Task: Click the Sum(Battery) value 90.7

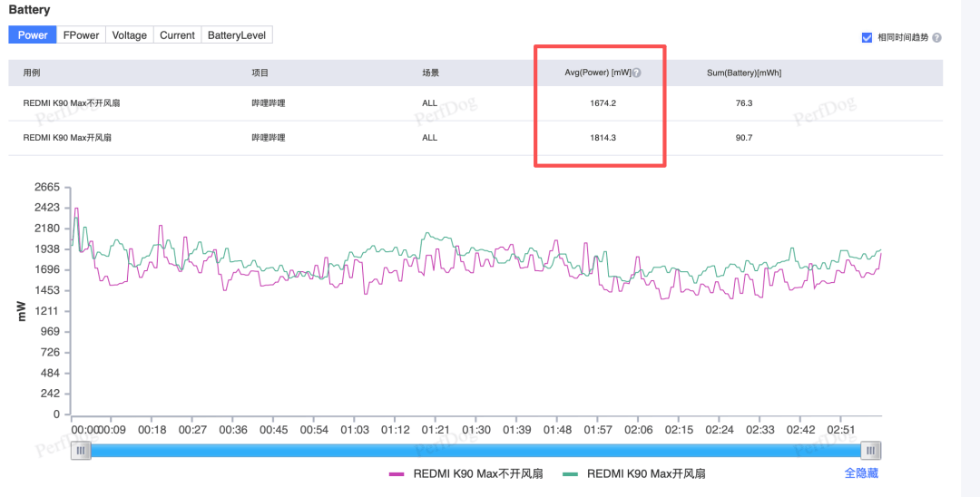Action: (x=744, y=138)
